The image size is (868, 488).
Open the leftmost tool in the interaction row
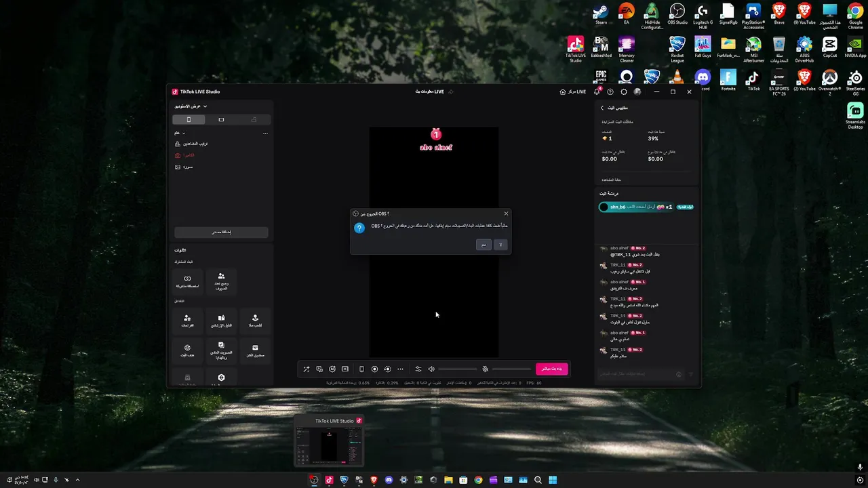point(188,321)
